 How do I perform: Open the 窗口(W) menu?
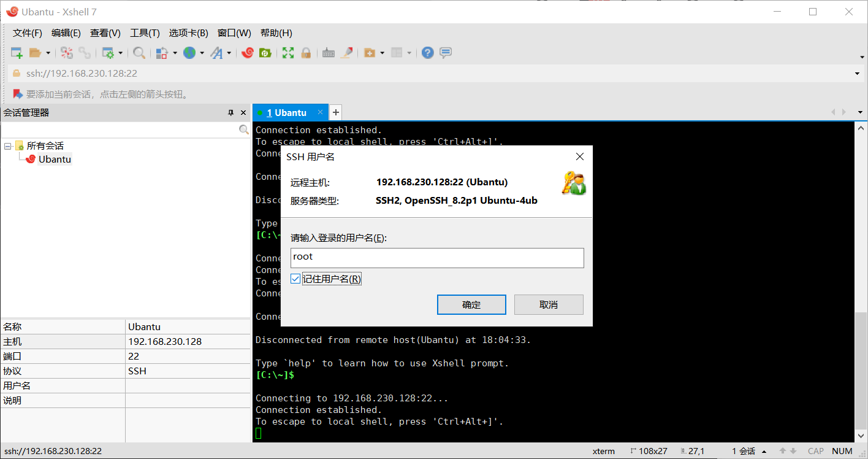(x=234, y=33)
